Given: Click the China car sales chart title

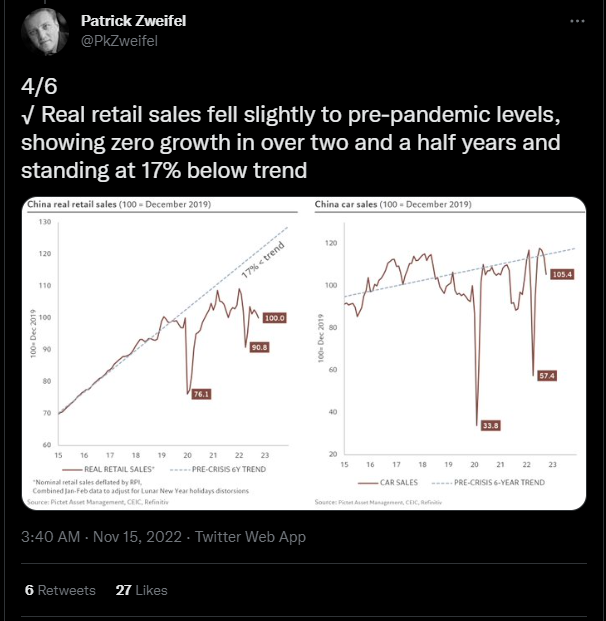Looking at the screenshot, I should click(393, 204).
